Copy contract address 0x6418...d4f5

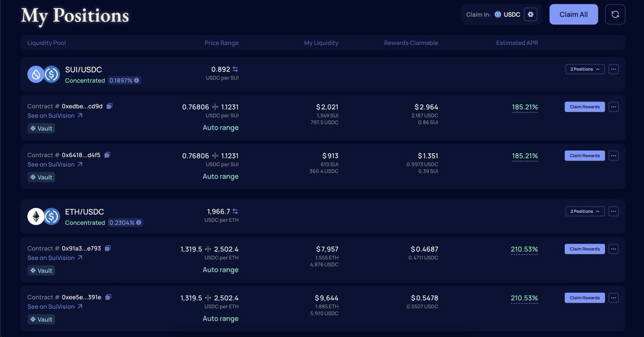coord(107,155)
